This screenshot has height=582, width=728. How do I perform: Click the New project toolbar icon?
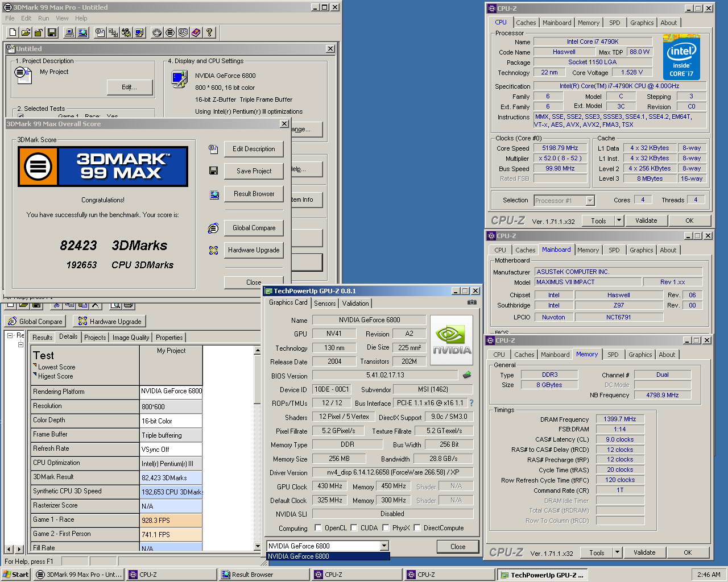[x=13, y=32]
